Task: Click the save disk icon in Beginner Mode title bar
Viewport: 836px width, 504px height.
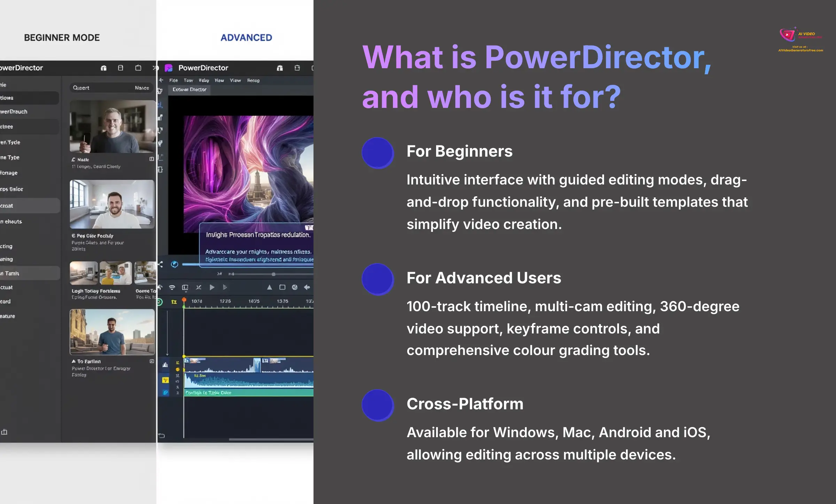Action: coord(121,68)
